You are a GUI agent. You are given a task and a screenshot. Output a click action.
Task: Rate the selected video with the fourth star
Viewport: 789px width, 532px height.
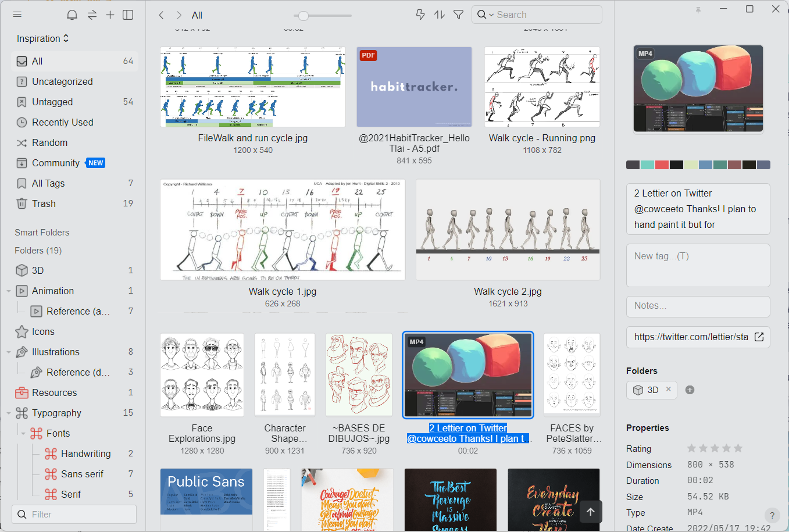(x=727, y=448)
